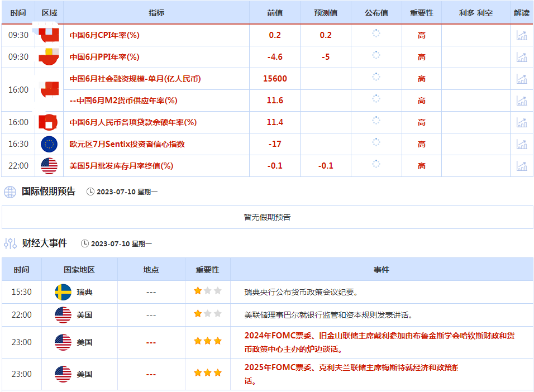Click the 瑞典央行公布货币政策会议纪要 event text
The width and height of the screenshot is (534, 392).
pyautogui.click(x=301, y=292)
